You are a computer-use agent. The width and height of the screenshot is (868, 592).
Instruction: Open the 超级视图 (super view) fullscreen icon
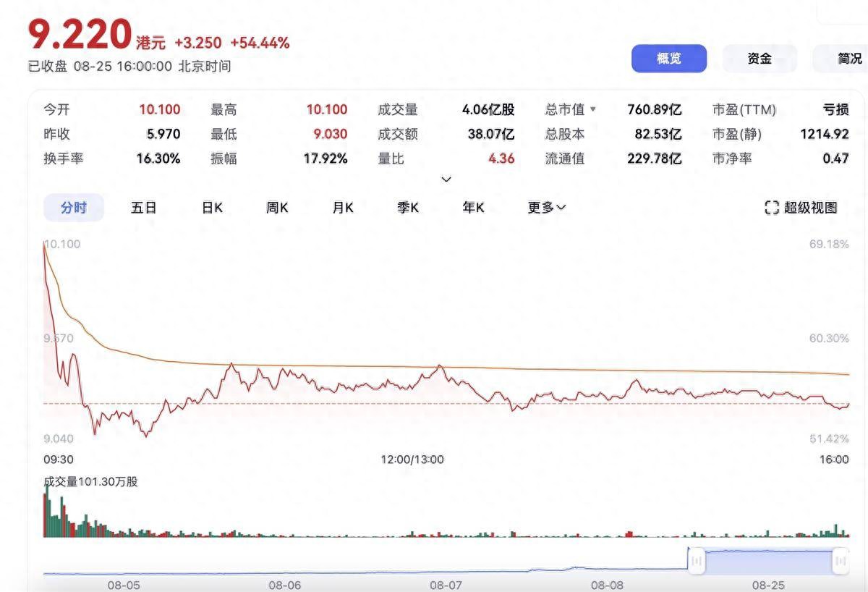pyautogui.click(x=801, y=208)
